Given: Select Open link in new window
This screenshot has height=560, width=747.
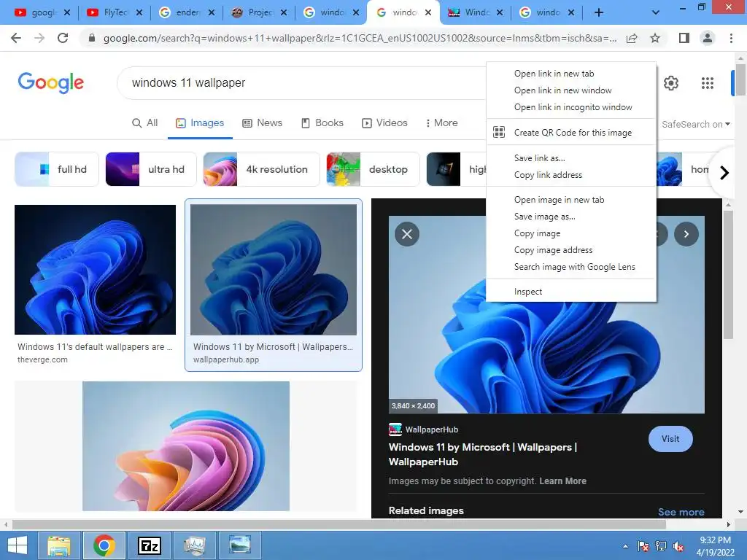Looking at the screenshot, I should [x=571, y=90].
